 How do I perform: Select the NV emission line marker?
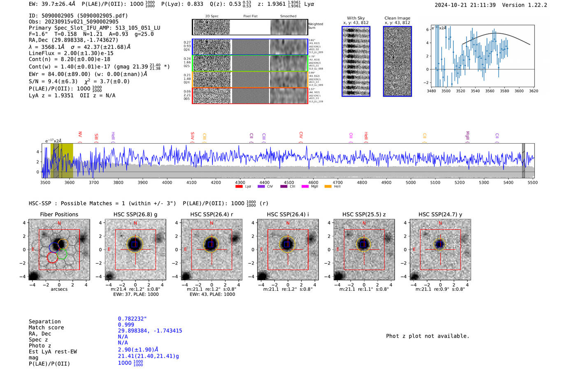pos(80,137)
